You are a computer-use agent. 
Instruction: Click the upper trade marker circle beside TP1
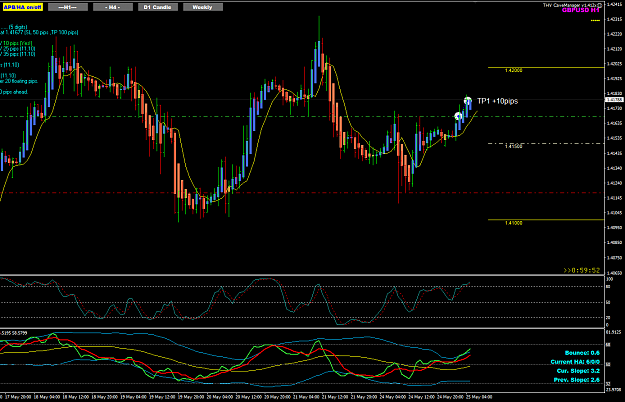[x=468, y=100]
